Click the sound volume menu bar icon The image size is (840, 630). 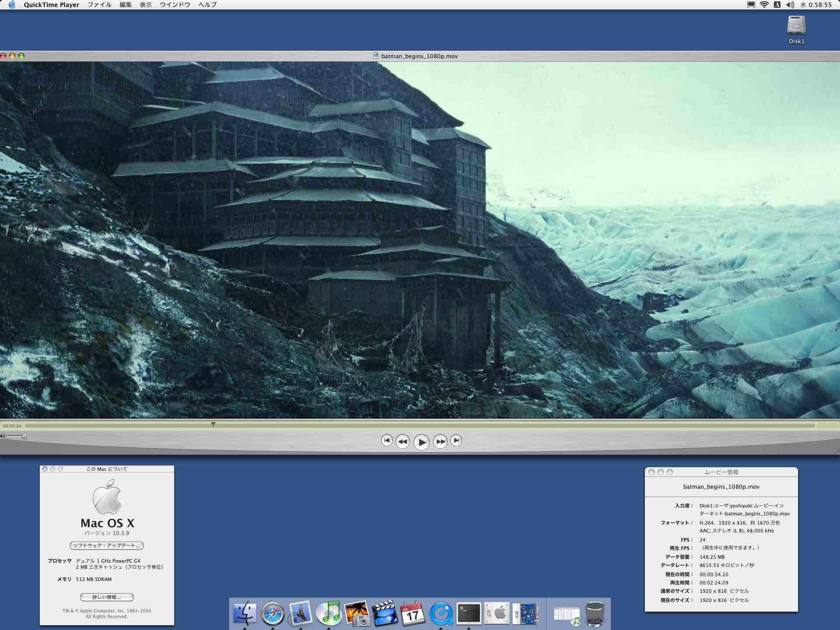[x=790, y=5]
